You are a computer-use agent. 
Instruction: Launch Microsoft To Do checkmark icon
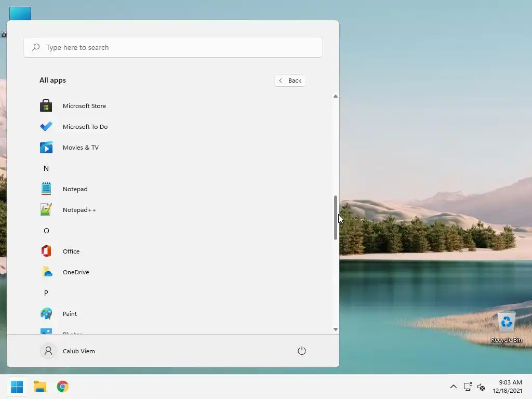[46, 127]
